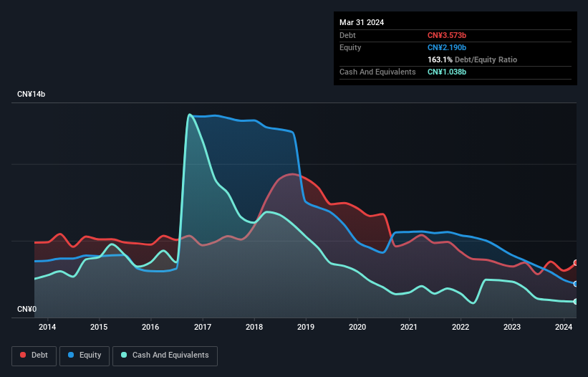Click the 163.1% Debt/Equity Ratio text

pyautogui.click(x=472, y=59)
